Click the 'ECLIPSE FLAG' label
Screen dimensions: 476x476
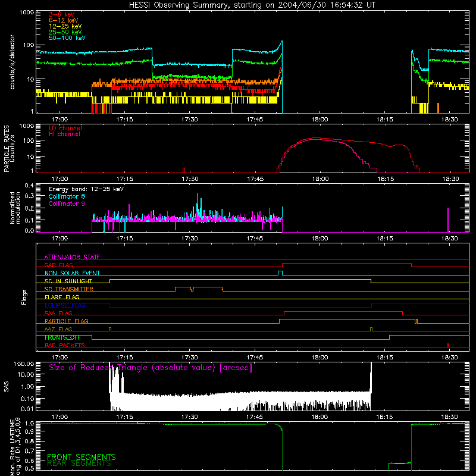click(65, 305)
